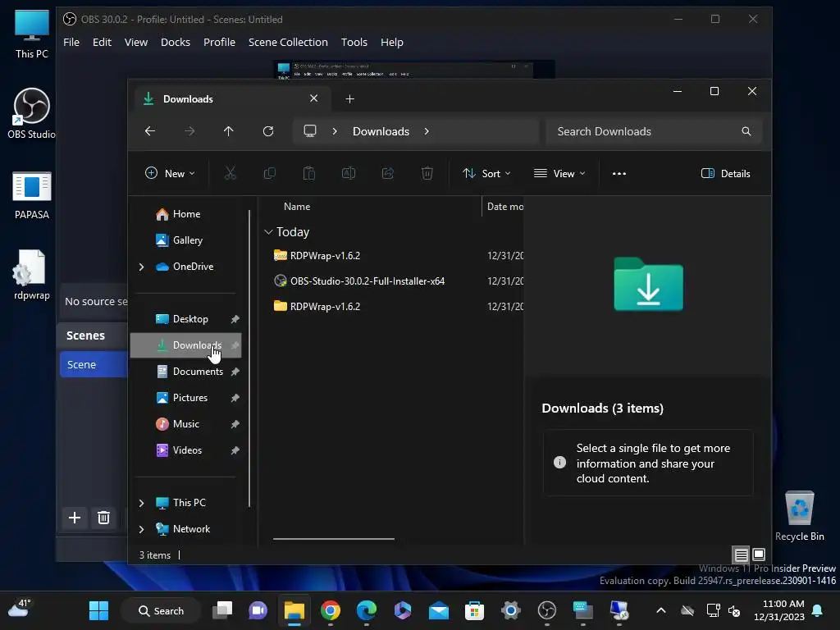This screenshot has width=840, height=630.
Task: Remove the scene with OBS trash icon
Action: pyautogui.click(x=103, y=518)
